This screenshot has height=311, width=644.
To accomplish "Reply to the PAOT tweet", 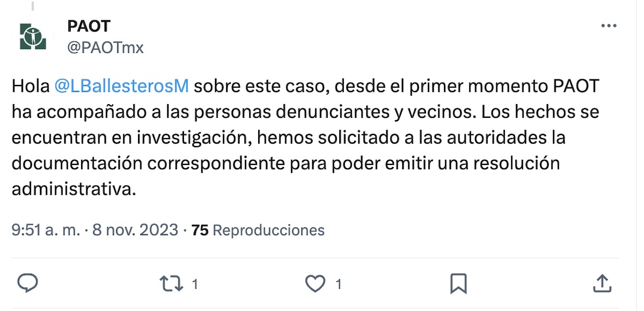I will pyautogui.click(x=28, y=283).
